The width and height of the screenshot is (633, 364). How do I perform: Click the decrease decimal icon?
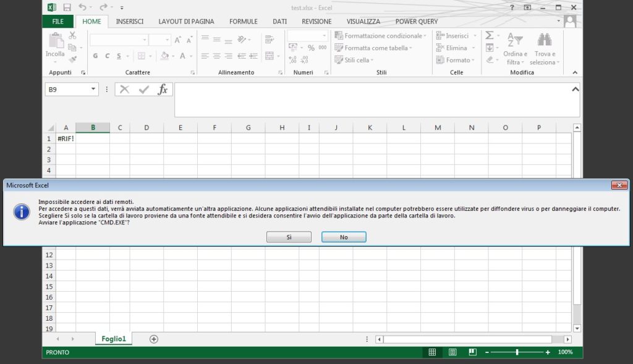click(x=304, y=60)
